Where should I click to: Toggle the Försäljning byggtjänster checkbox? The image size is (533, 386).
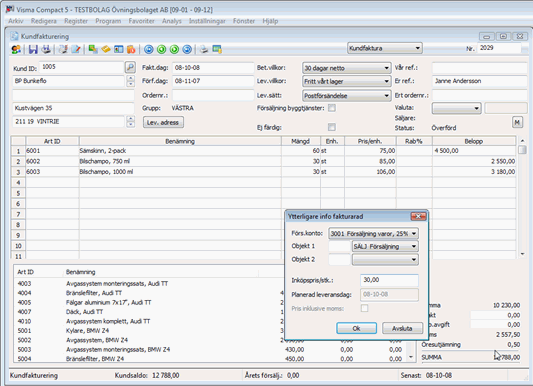[x=332, y=108]
